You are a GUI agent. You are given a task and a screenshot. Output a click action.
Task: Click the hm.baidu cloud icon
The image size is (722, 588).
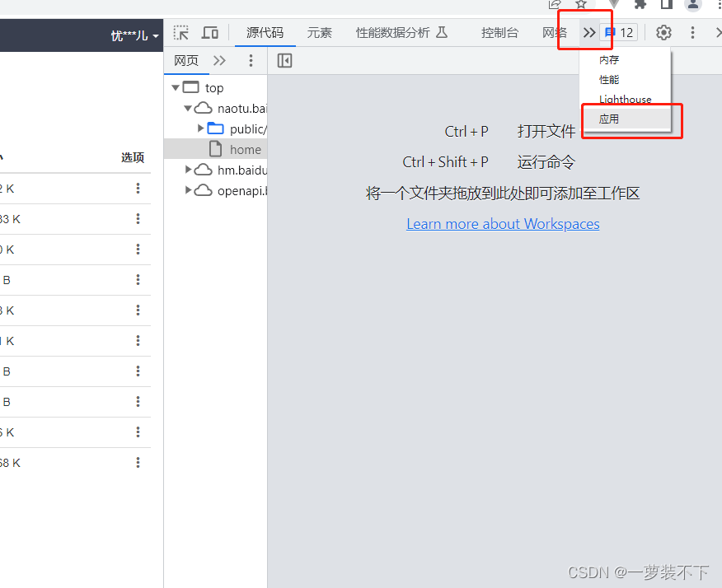pos(203,170)
